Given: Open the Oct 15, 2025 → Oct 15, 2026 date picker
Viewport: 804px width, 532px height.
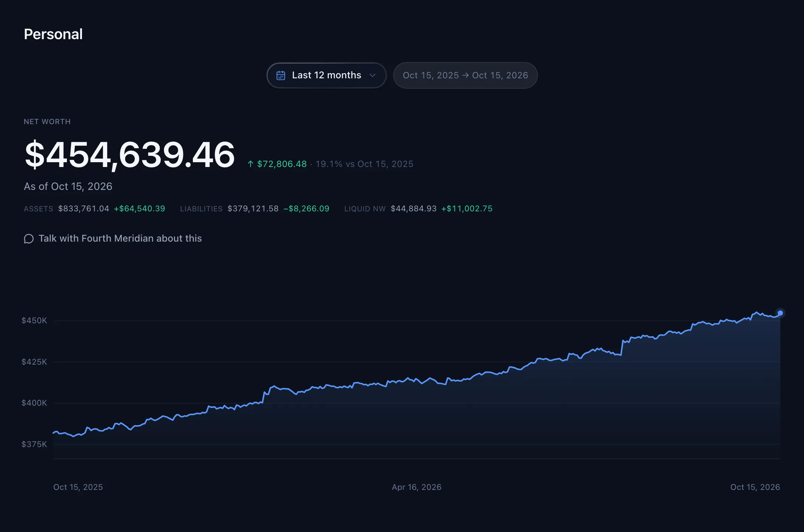Looking at the screenshot, I should click(465, 75).
